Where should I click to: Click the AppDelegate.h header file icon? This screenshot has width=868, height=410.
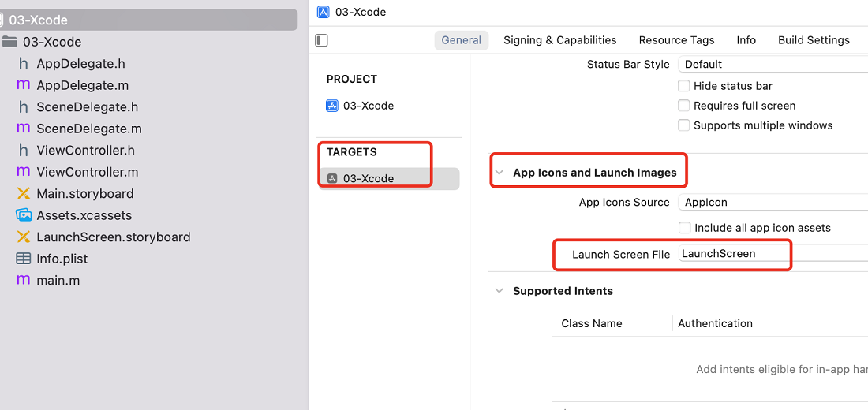(x=23, y=64)
